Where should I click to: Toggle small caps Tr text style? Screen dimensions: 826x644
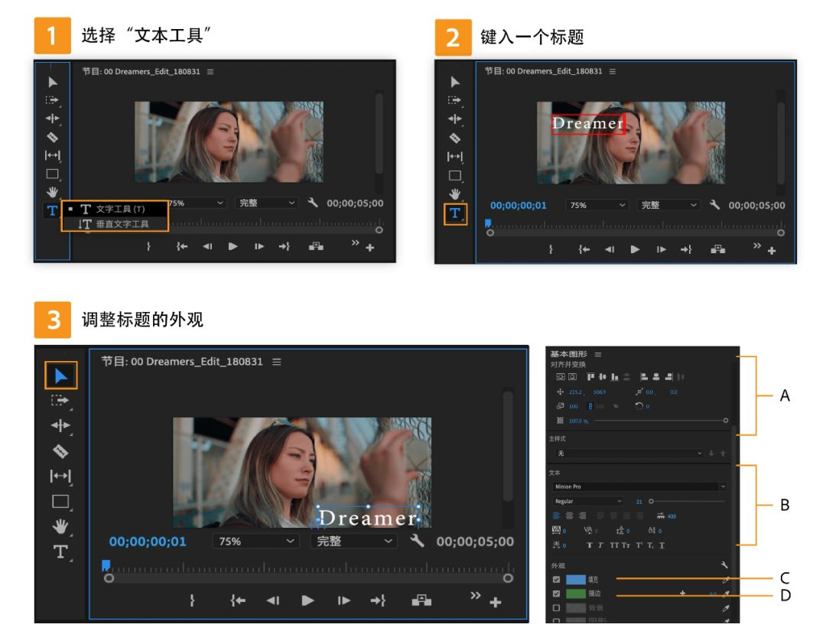click(626, 545)
